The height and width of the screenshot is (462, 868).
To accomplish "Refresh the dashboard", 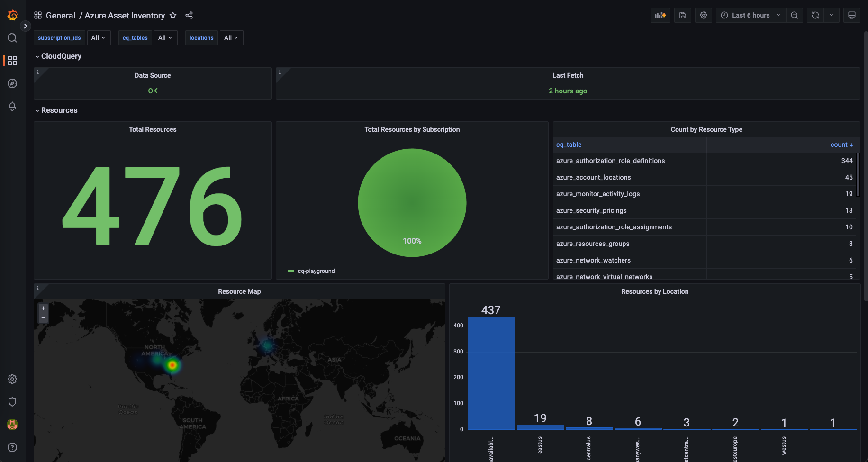I will (815, 15).
